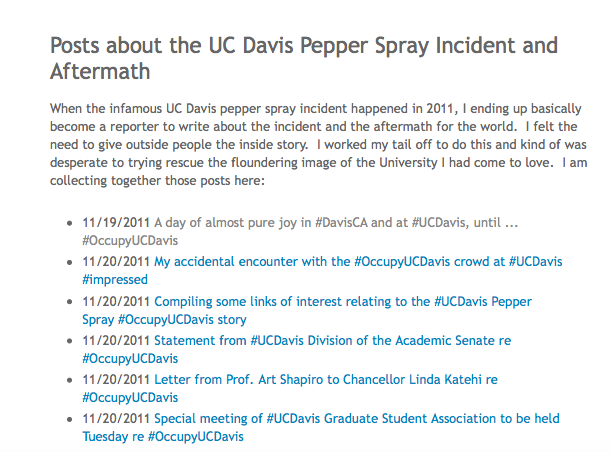Click "Tuesday re #OccupyUCDavis" link text
The width and height of the screenshot is (610, 452).
click(x=162, y=436)
